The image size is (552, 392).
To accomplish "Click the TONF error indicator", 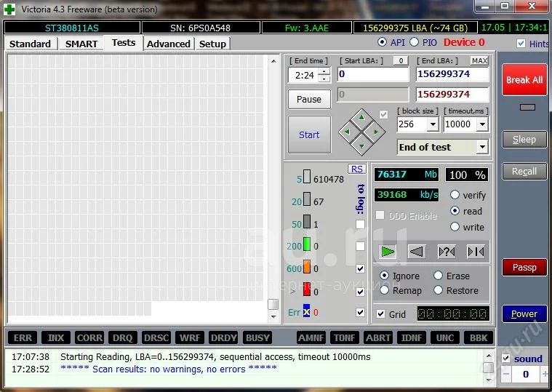I will [345, 337].
